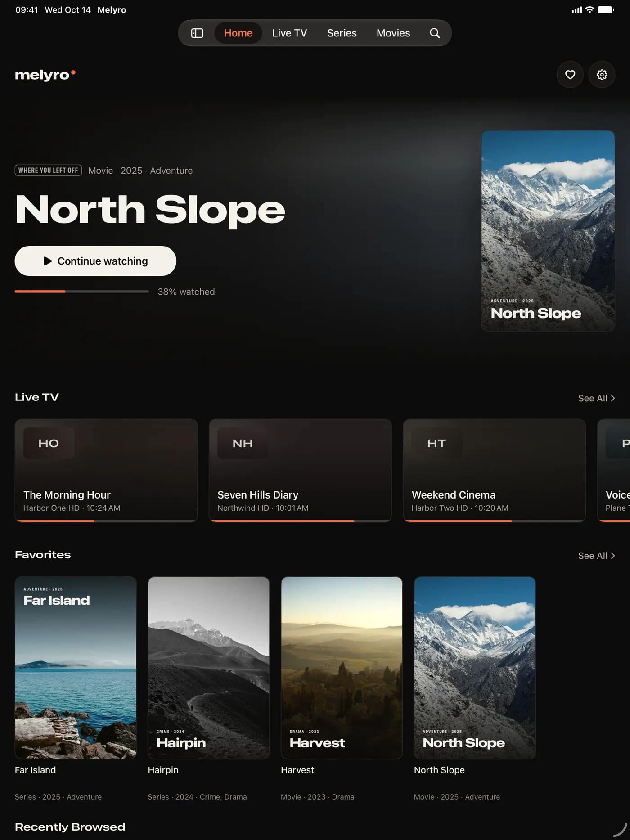Screen dimensions: 630x840
Task: Open favorites via heart icon
Action: (570, 74)
